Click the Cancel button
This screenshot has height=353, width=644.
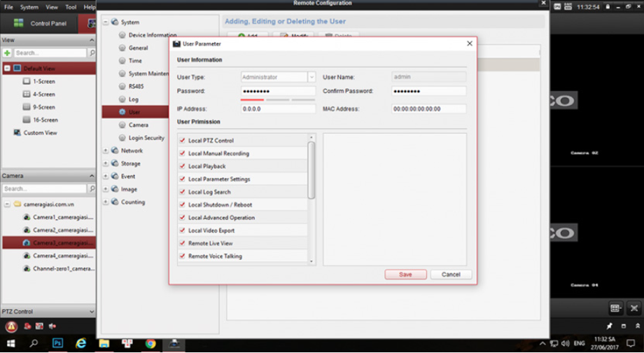tap(451, 275)
